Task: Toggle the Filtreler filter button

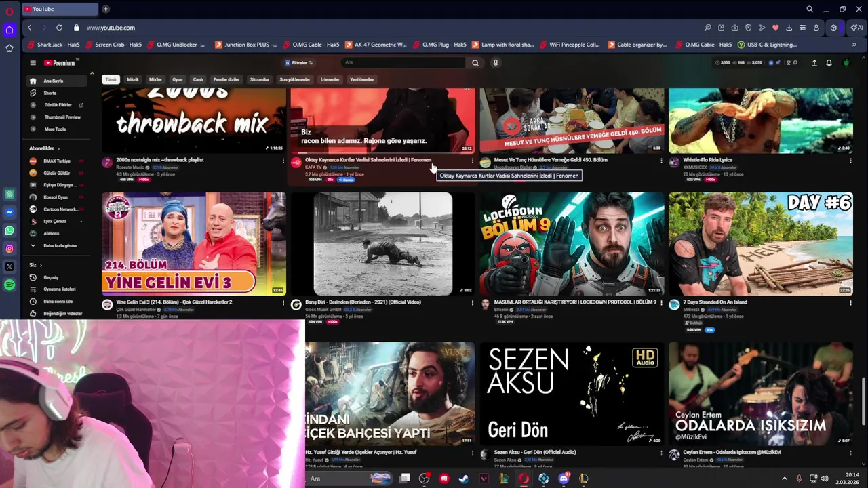Action: click(x=299, y=63)
